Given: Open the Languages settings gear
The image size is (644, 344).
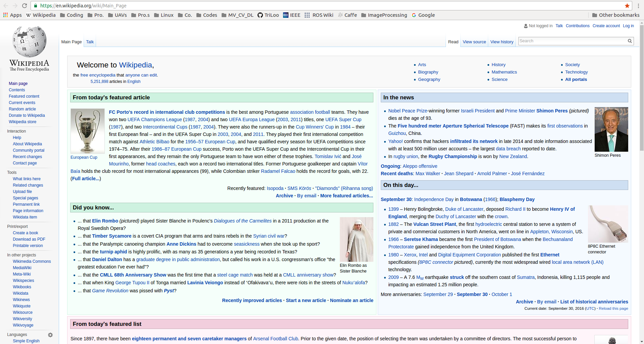Looking at the screenshot, I should [x=50, y=335].
